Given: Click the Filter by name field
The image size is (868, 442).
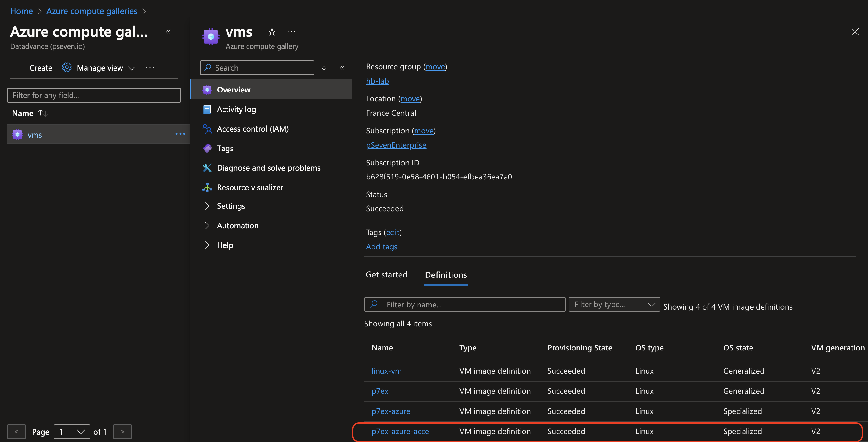Looking at the screenshot, I should point(464,304).
